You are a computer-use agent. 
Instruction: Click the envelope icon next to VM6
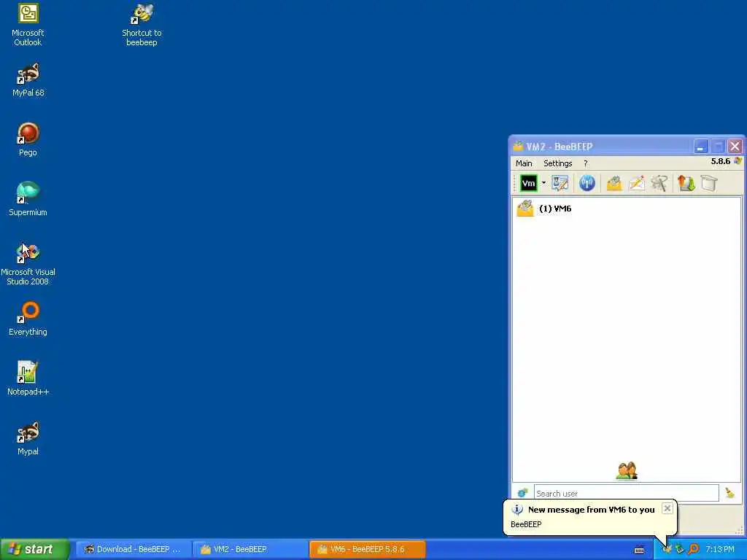click(x=525, y=209)
